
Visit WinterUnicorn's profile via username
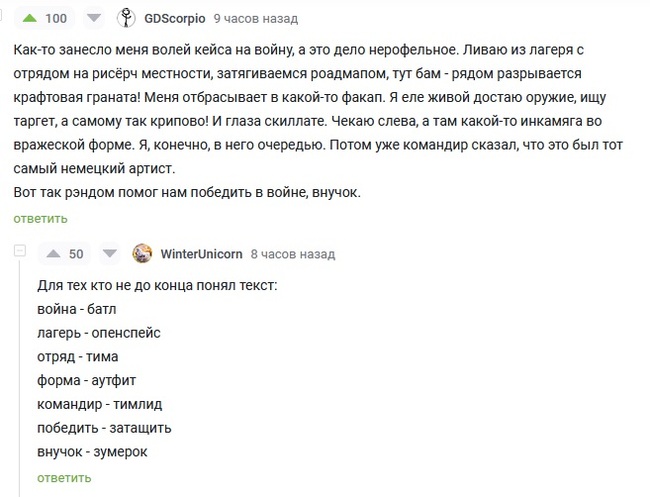201,254
